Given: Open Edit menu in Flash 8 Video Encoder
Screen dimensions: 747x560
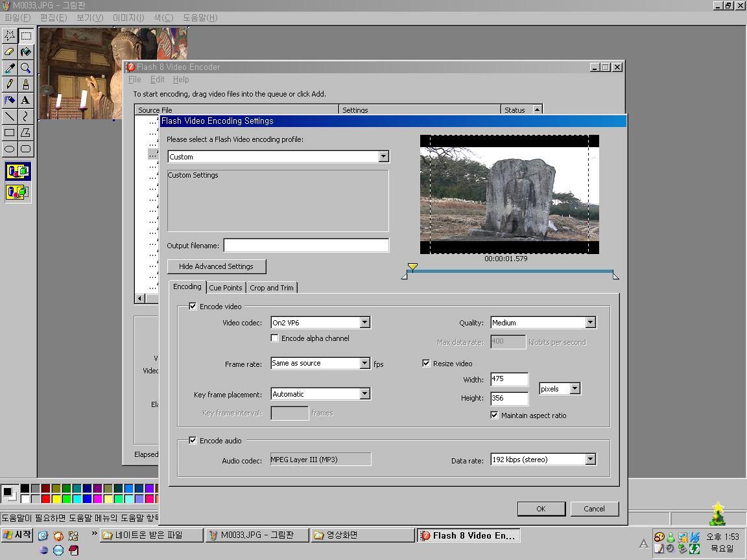Looking at the screenshot, I should tap(157, 80).
